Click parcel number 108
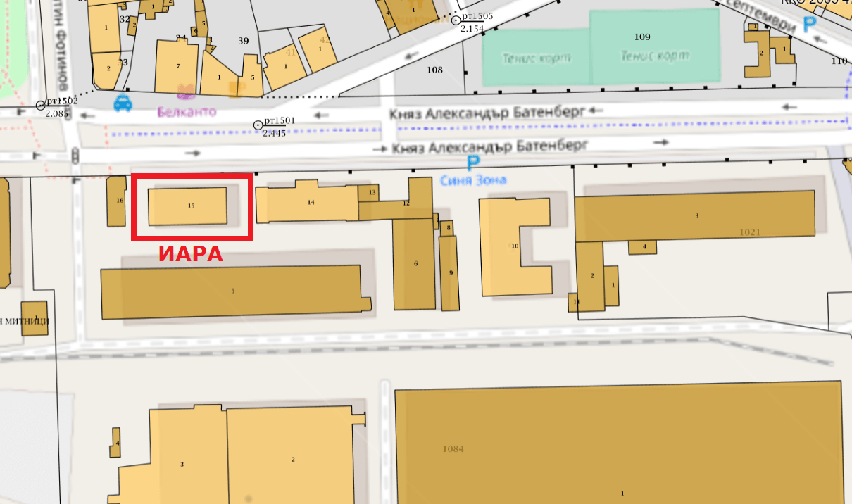 434,70
